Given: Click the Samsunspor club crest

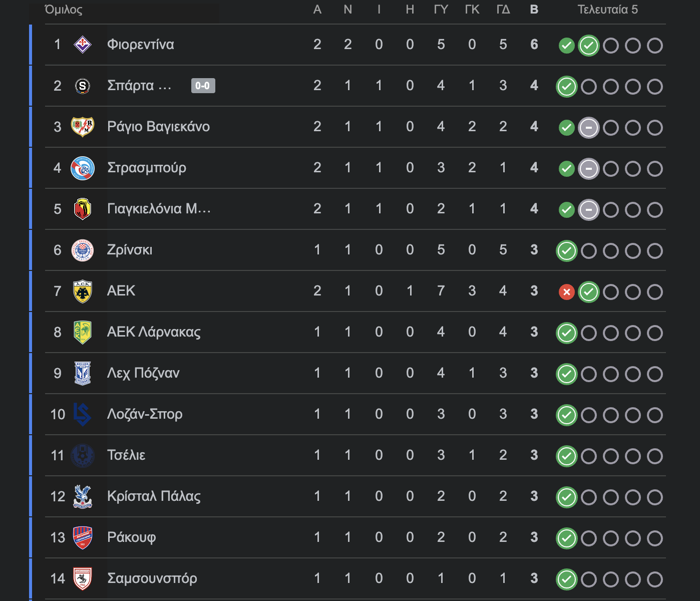Looking at the screenshot, I should (x=83, y=579).
